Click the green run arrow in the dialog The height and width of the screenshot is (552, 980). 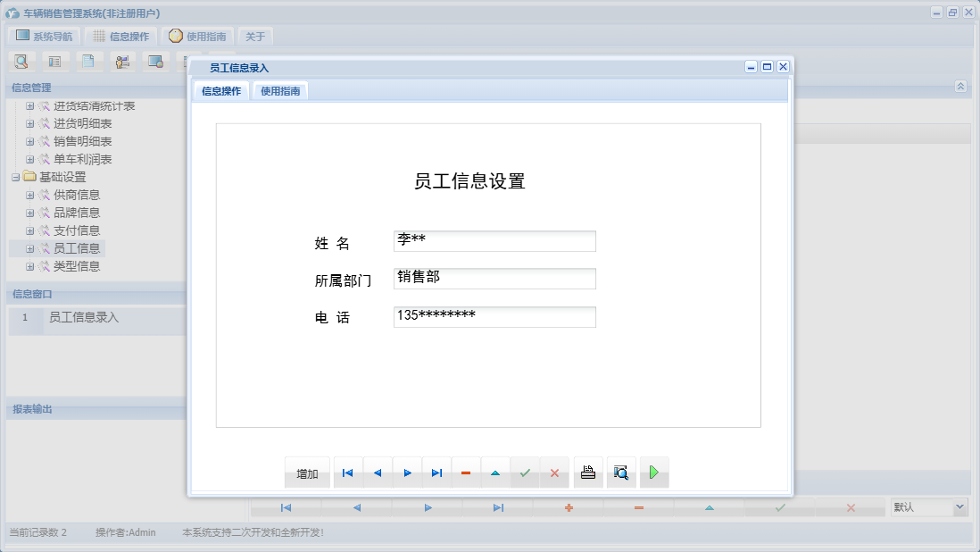pos(653,473)
